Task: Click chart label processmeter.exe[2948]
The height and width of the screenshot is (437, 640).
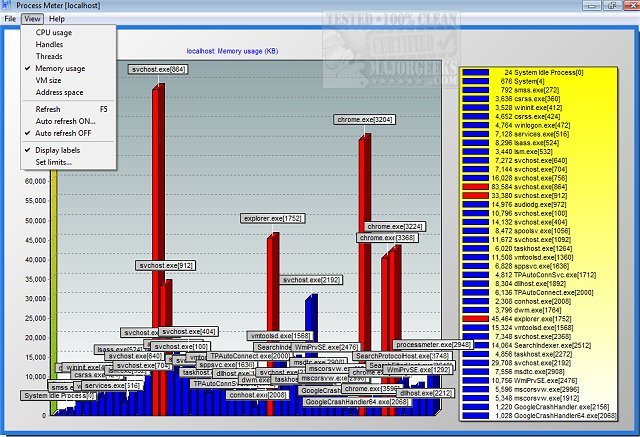Action: [433, 345]
